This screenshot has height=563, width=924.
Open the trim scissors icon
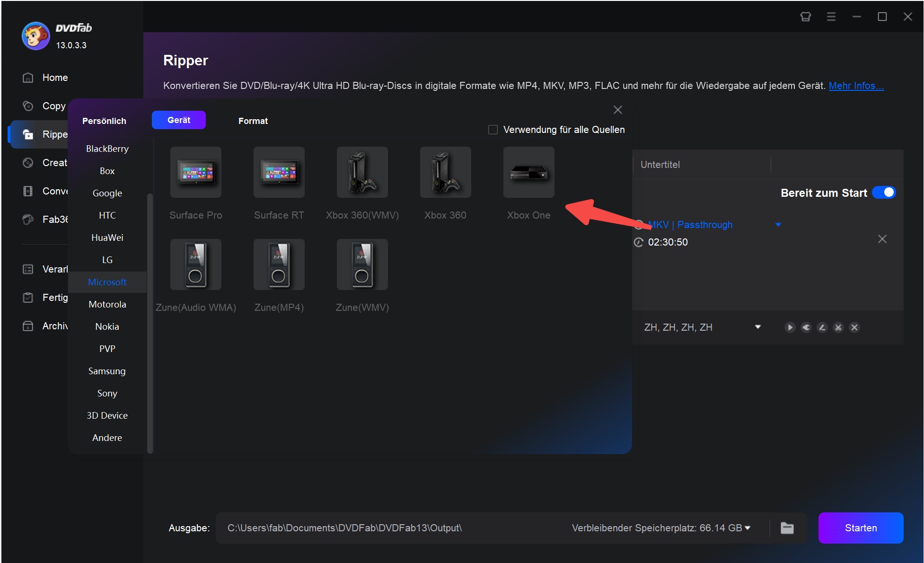pos(838,327)
